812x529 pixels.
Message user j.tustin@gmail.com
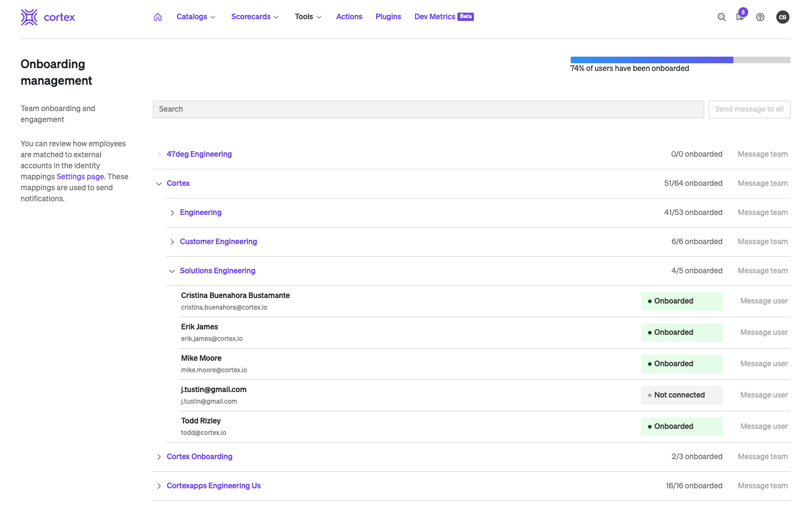[x=764, y=395]
